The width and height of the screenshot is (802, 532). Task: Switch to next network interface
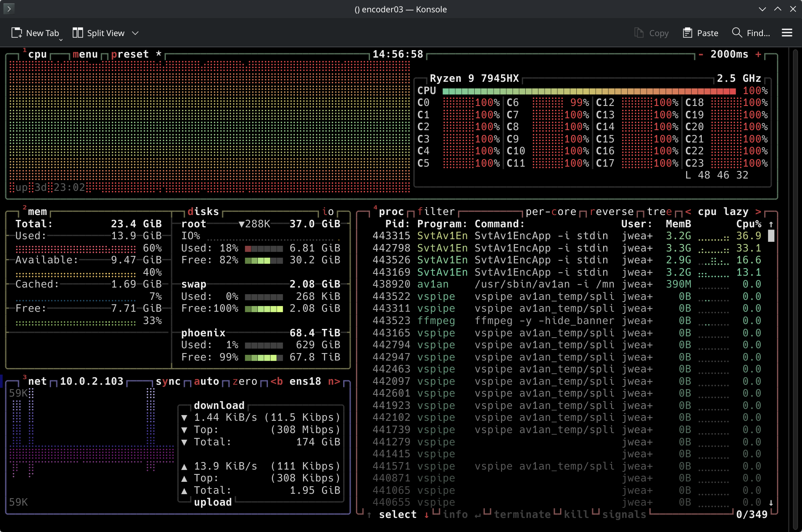pyautogui.click(x=334, y=382)
